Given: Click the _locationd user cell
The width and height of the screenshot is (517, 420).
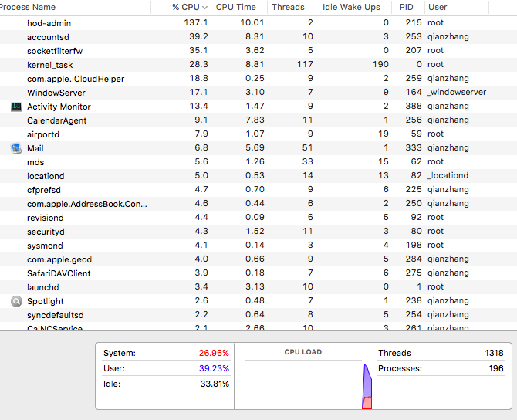Looking at the screenshot, I should click(448, 175).
